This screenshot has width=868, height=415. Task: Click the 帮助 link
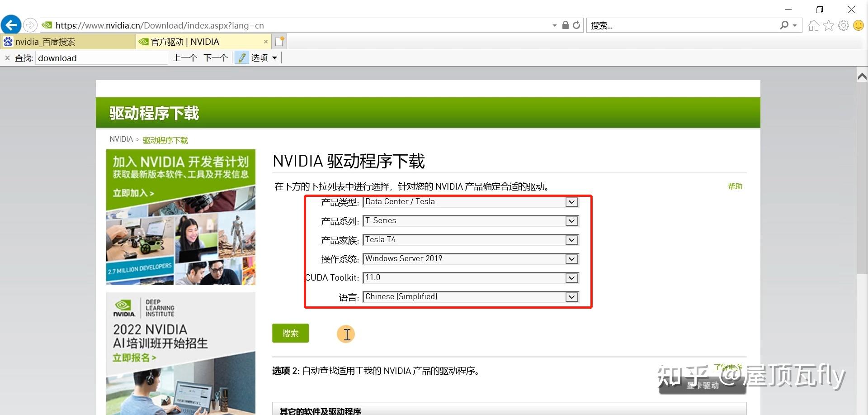coord(735,186)
